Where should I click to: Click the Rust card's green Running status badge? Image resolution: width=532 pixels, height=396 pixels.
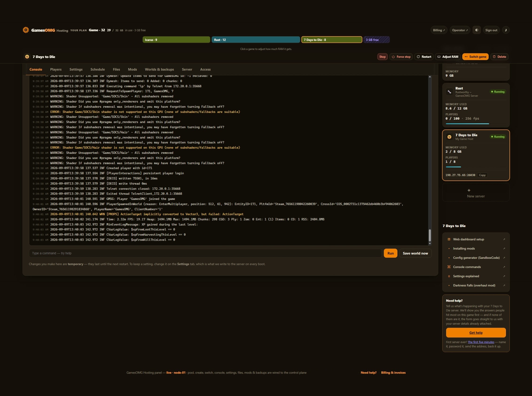coord(498,92)
